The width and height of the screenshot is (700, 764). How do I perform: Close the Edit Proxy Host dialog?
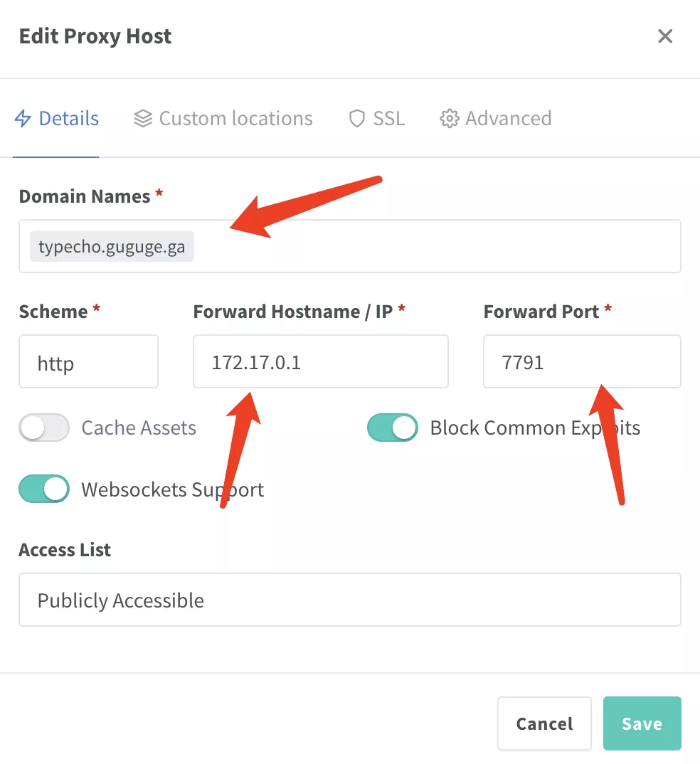click(665, 36)
